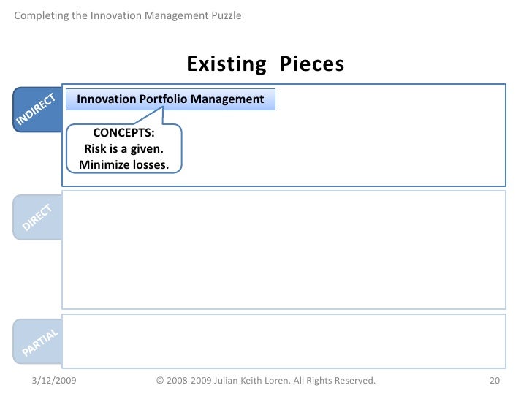532x399 pixels.
Task: Click the word 'Existing' in the title
Action: point(227,64)
